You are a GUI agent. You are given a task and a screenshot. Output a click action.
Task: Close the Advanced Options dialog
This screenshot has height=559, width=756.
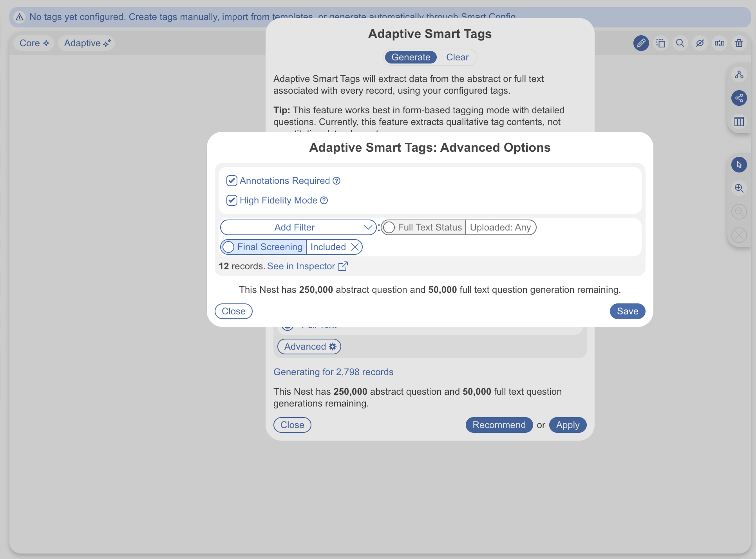233,311
